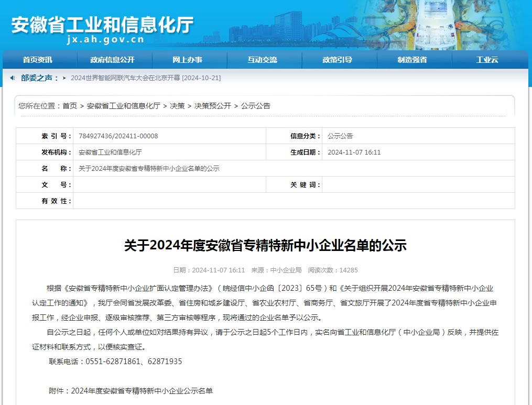Click the 公示公告 value in 信息分类 row
This screenshot has width=532, height=405.
pyautogui.click(x=340, y=136)
